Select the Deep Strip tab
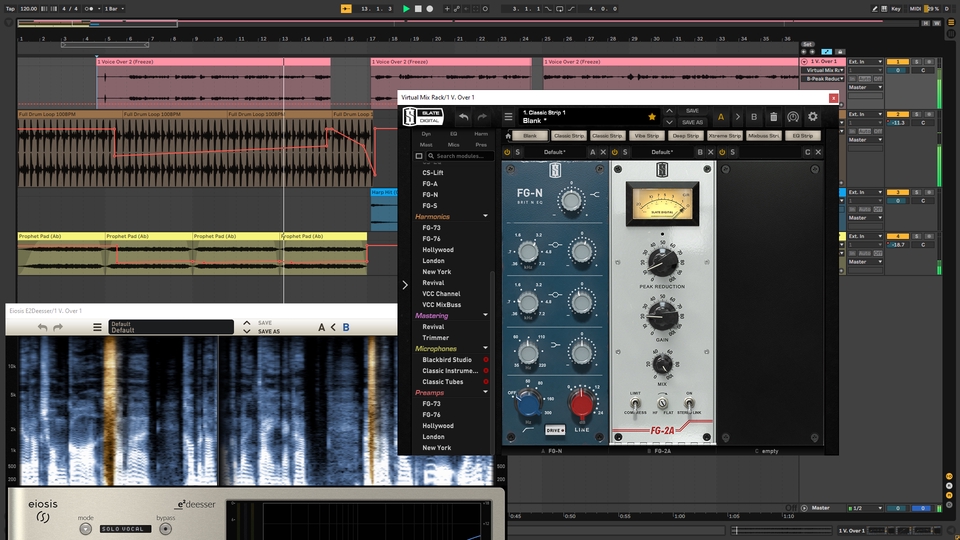 click(x=685, y=136)
